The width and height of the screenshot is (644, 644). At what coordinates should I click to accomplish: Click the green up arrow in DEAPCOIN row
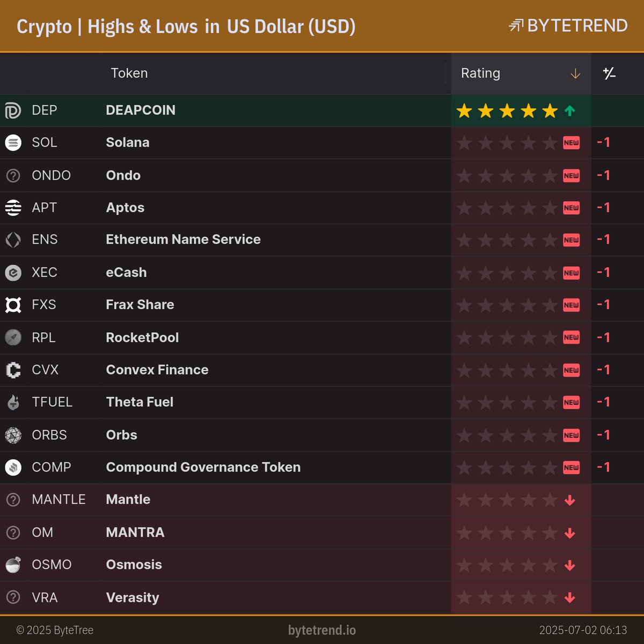570,111
